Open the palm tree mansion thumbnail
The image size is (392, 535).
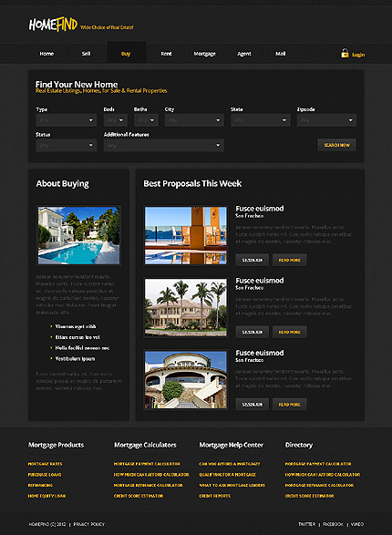pyautogui.click(x=186, y=307)
